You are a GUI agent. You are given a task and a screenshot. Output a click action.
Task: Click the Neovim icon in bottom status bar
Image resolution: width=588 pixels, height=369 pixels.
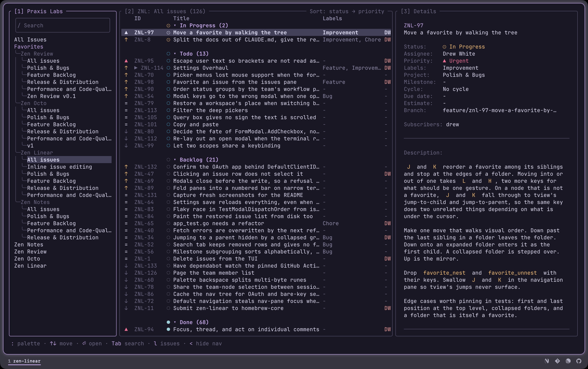coord(547,361)
